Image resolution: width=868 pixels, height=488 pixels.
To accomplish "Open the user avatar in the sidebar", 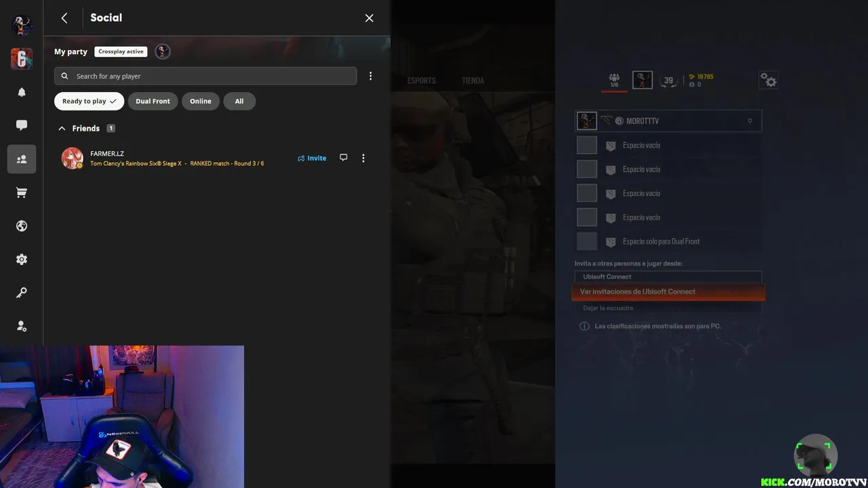I will [x=22, y=25].
